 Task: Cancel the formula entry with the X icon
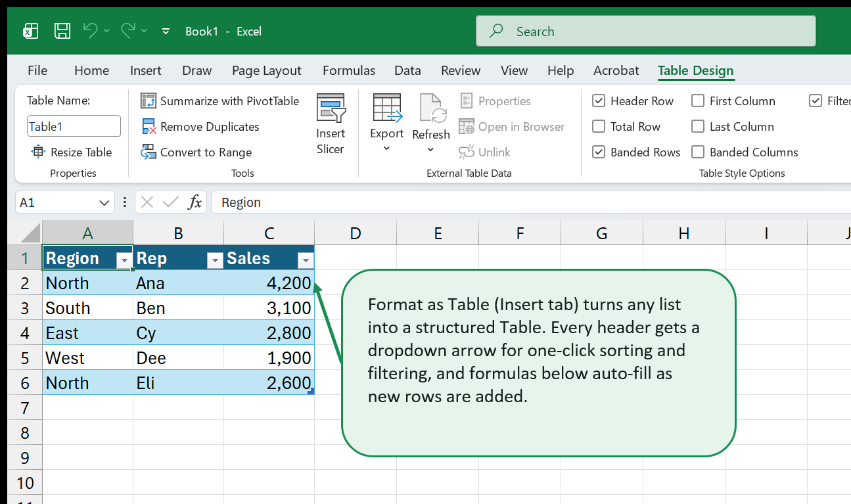coord(147,202)
